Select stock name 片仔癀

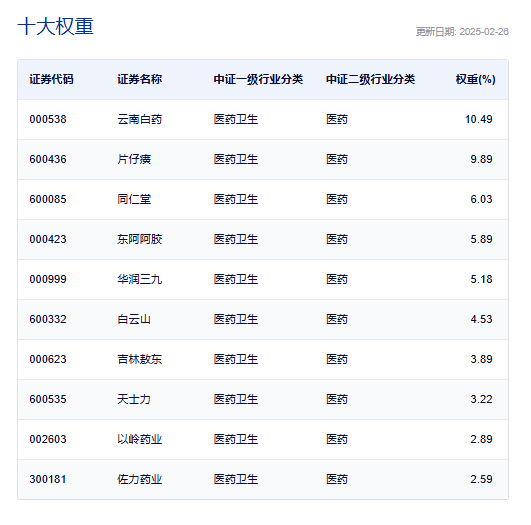tap(134, 160)
